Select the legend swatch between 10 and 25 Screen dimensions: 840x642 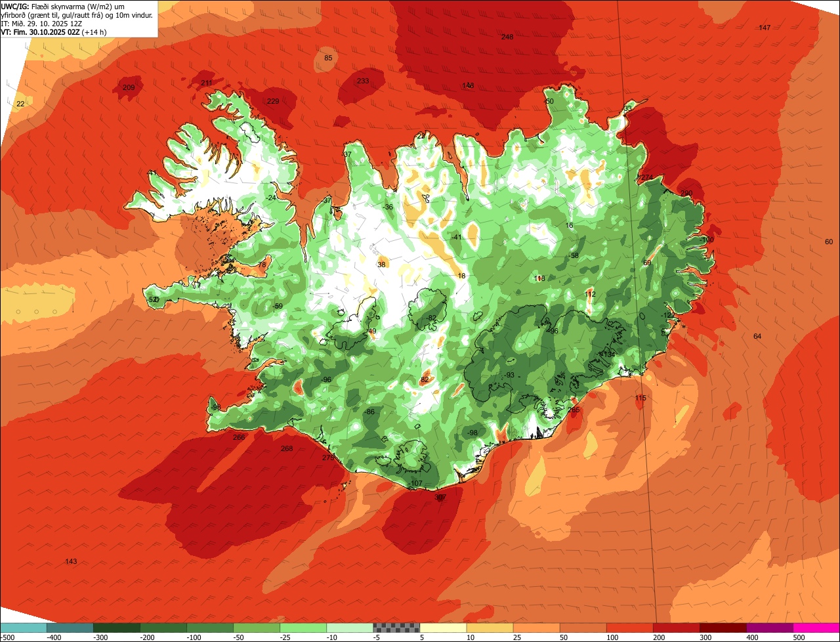[490, 628]
